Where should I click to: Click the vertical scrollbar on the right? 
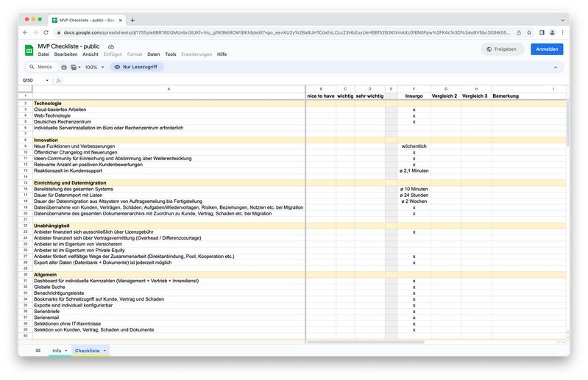567,123
